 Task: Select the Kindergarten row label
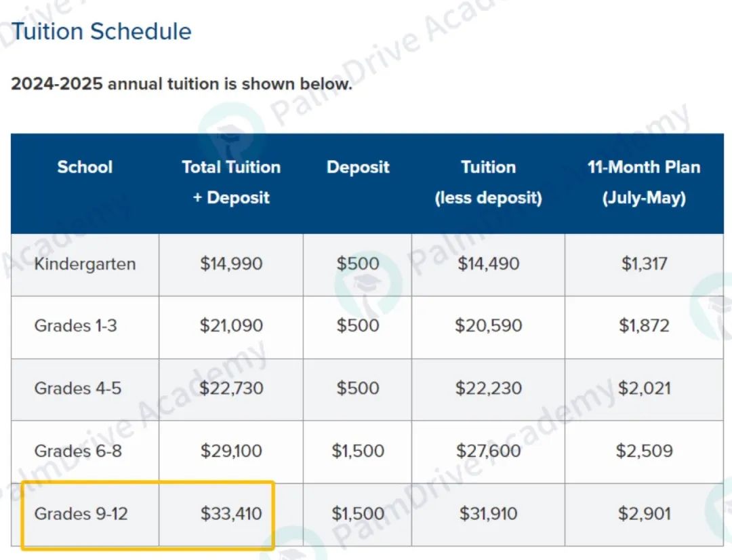click(x=85, y=264)
